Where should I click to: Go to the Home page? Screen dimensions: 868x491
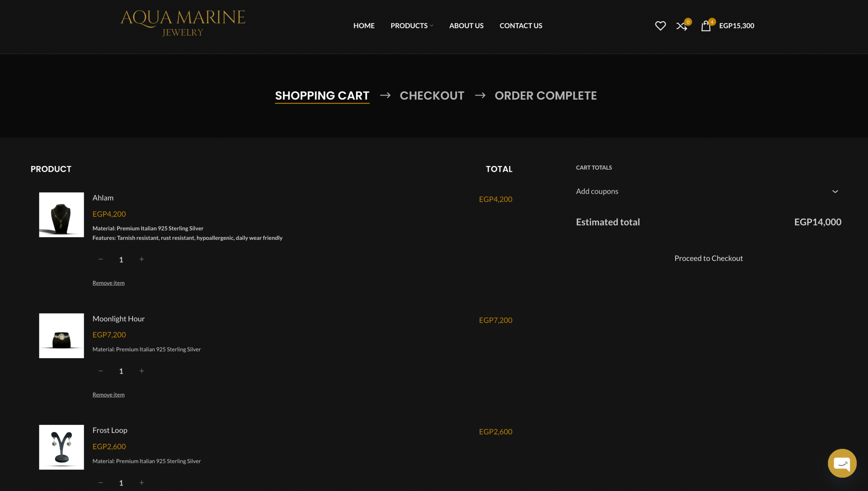tap(364, 26)
